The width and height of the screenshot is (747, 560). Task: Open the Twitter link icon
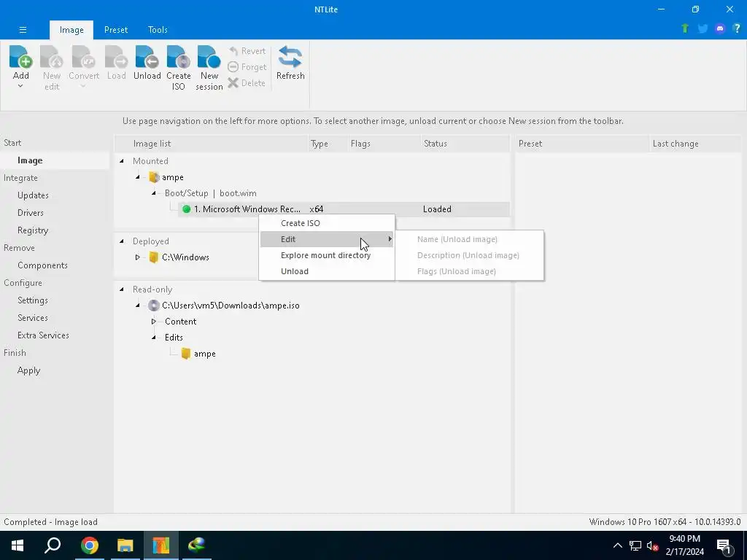(703, 28)
